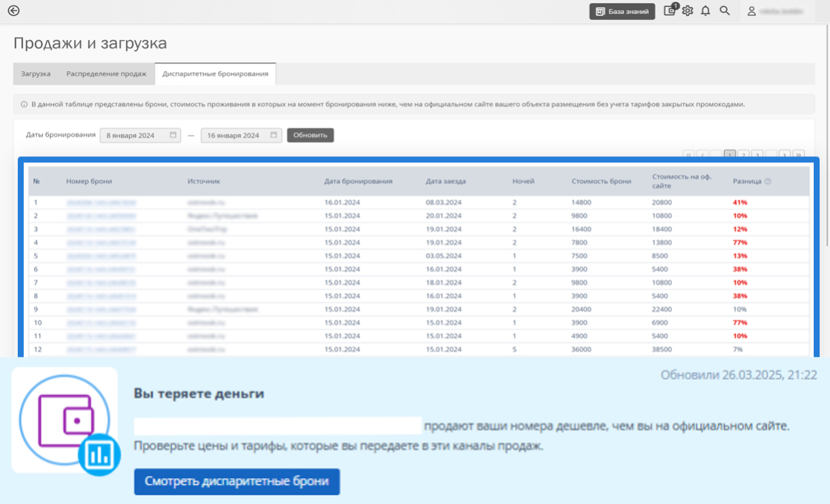
Task: Click next page chevron in pagination
Action: (x=784, y=154)
